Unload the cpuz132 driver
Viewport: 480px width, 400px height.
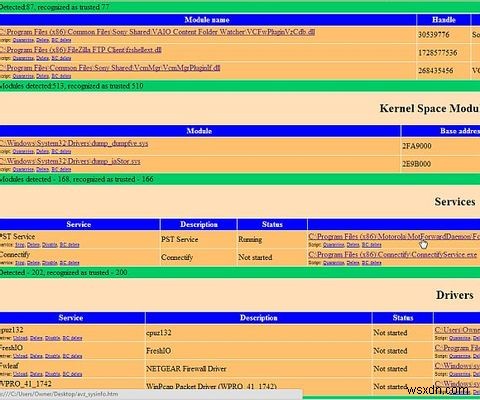pyautogui.click(x=20, y=338)
